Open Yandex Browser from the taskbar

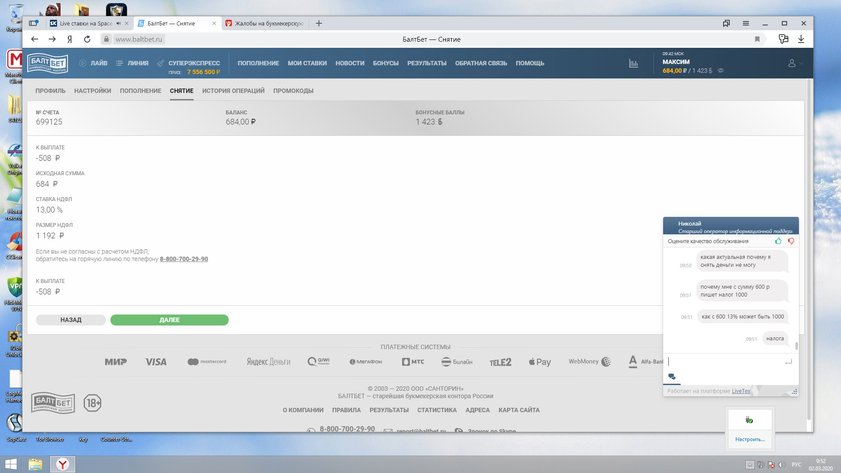[x=62, y=464]
